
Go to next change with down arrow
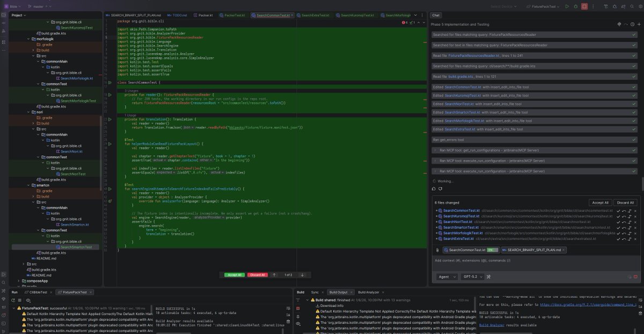[302, 274]
